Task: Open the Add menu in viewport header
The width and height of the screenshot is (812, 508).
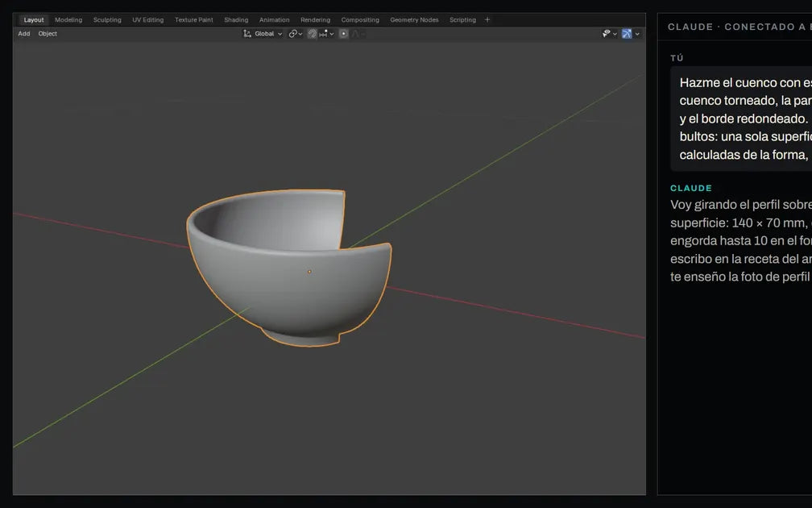Action: coord(24,34)
